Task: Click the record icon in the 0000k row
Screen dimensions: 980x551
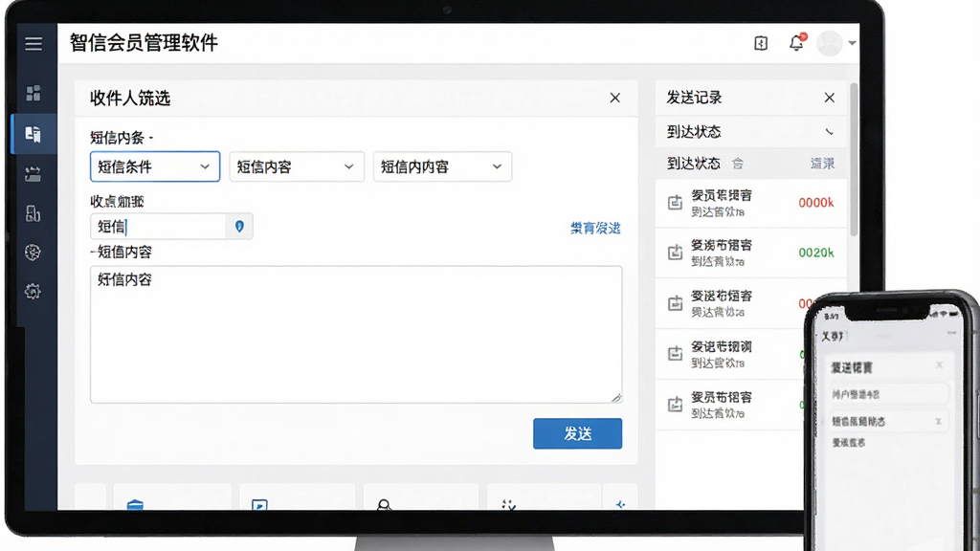Action: (x=675, y=203)
